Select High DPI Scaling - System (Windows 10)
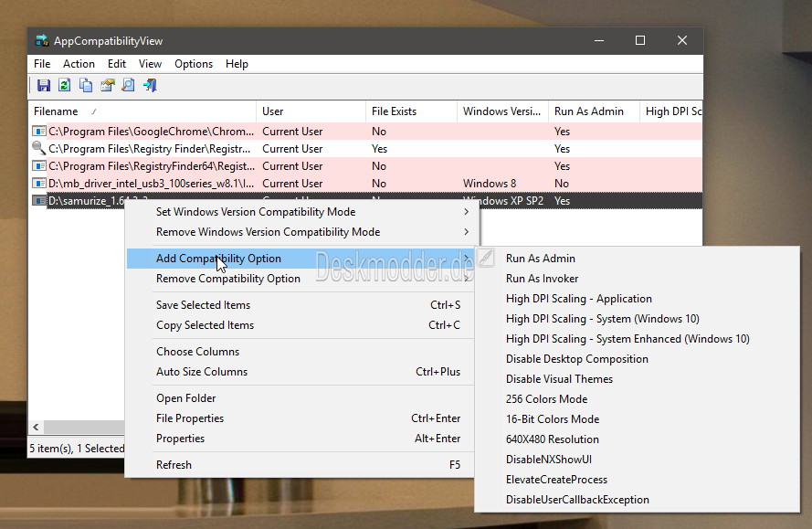The image size is (812, 529). tap(637, 319)
